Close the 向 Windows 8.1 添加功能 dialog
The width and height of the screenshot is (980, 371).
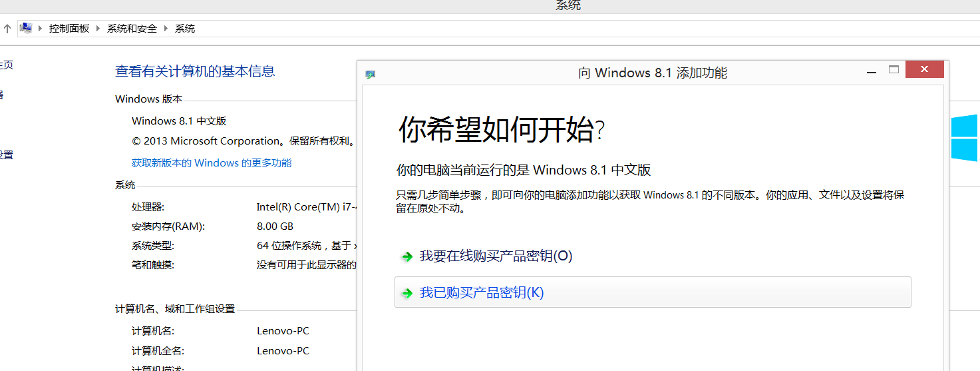924,69
